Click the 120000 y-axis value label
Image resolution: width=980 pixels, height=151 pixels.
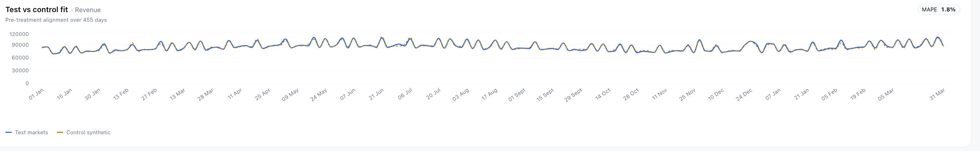(x=19, y=34)
